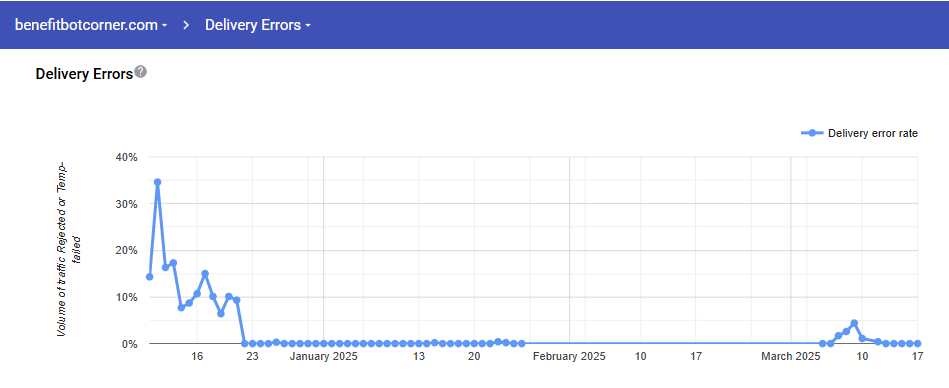Screen dimensions: 949x388
Task: Click the breadcrumb chevron separator arrow
Action: pos(186,25)
